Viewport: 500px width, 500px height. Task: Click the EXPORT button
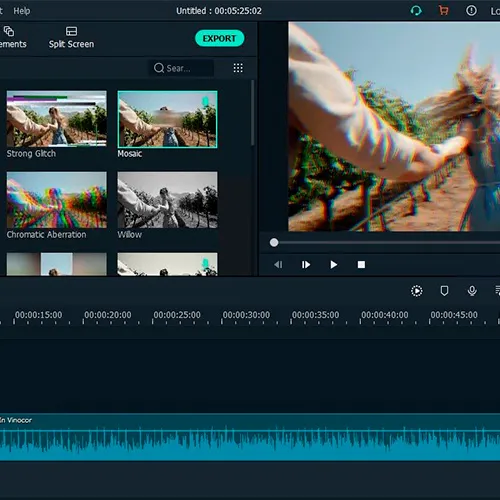point(219,38)
